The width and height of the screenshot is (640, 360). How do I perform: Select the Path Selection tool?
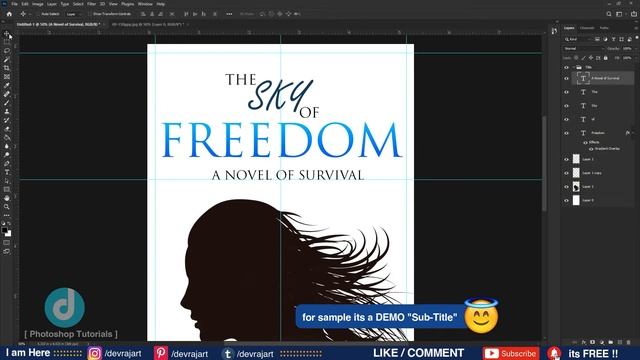7,181
